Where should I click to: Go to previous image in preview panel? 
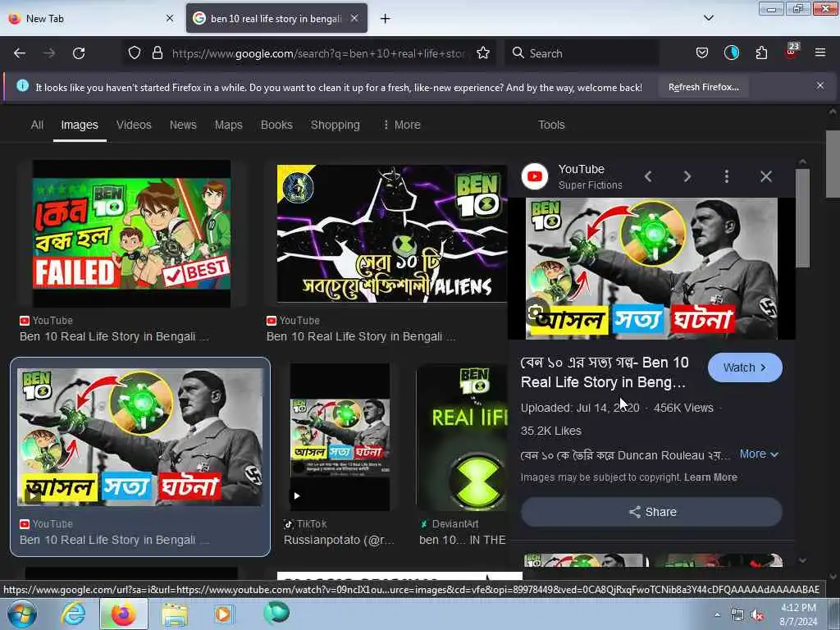[x=648, y=176]
